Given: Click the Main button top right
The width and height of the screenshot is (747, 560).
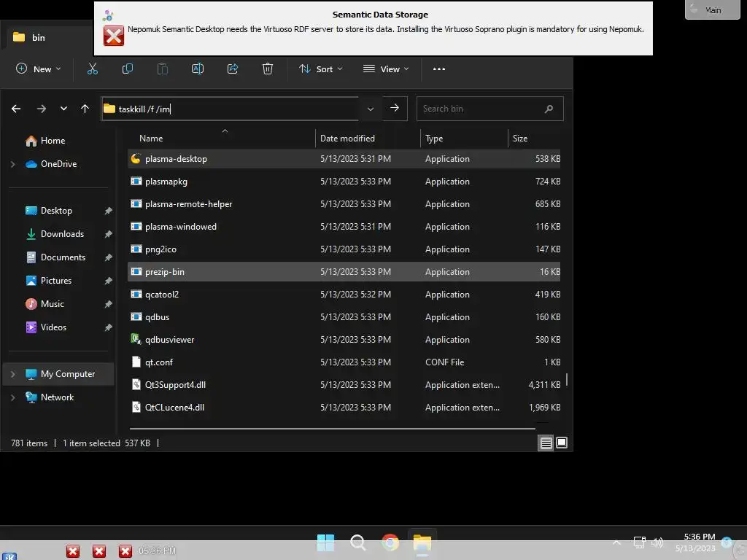Looking at the screenshot, I should pos(712,9).
